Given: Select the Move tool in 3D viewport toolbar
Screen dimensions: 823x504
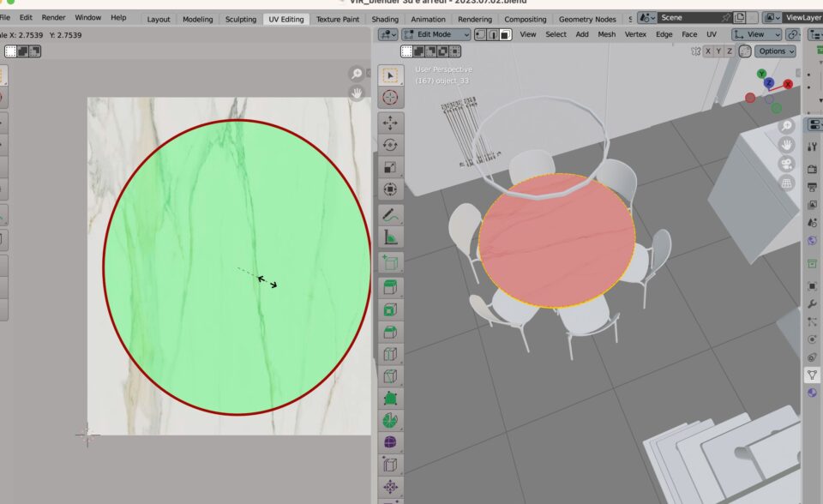Looking at the screenshot, I should tap(390, 123).
